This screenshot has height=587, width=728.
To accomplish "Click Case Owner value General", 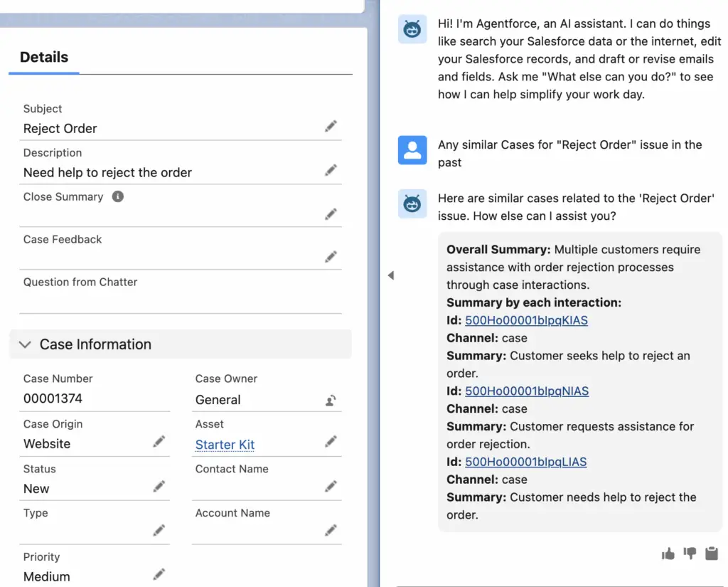I will pyautogui.click(x=218, y=400).
